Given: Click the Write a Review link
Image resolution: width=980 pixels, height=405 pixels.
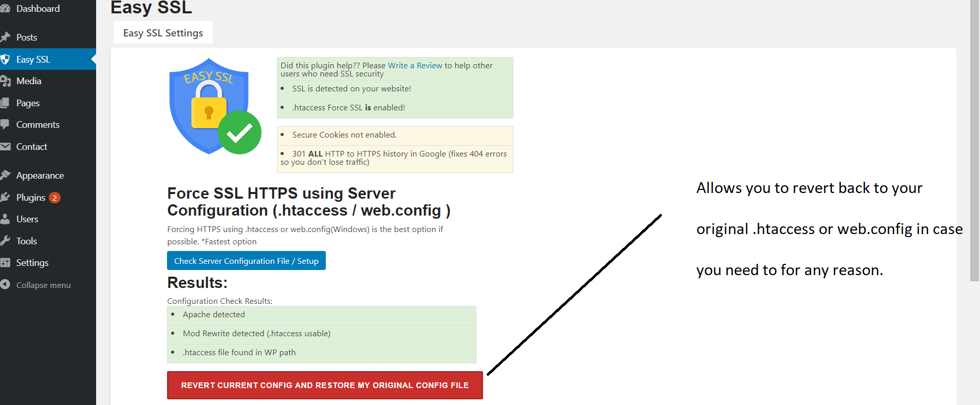Looking at the screenshot, I should (x=415, y=66).
